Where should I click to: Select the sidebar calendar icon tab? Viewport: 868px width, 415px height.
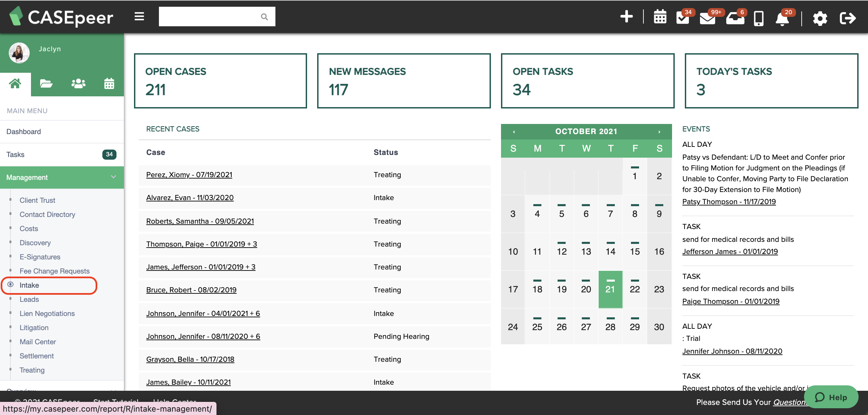pyautogui.click(x=109, y=84)
